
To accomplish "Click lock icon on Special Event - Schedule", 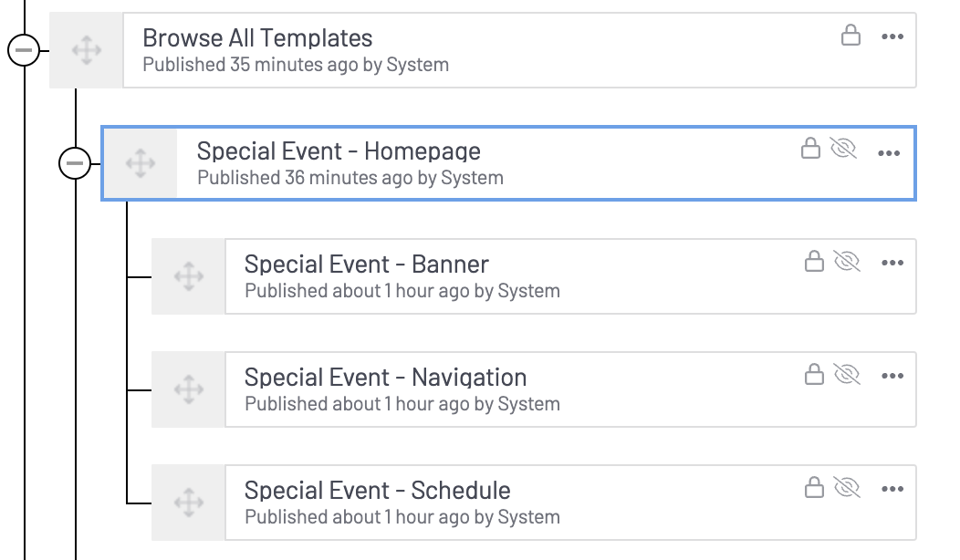I will point(814,488).
